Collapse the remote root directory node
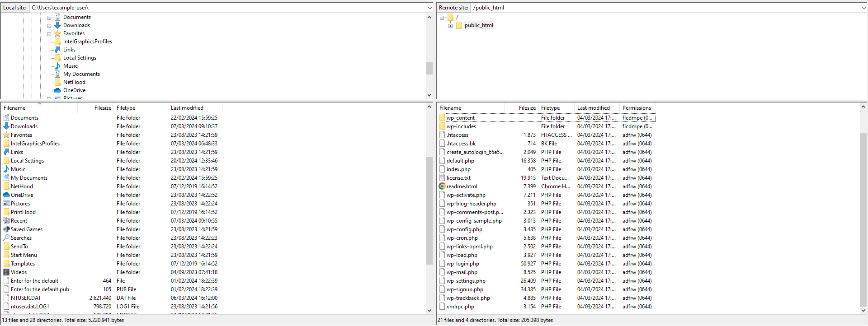 [x=442, y=18]
